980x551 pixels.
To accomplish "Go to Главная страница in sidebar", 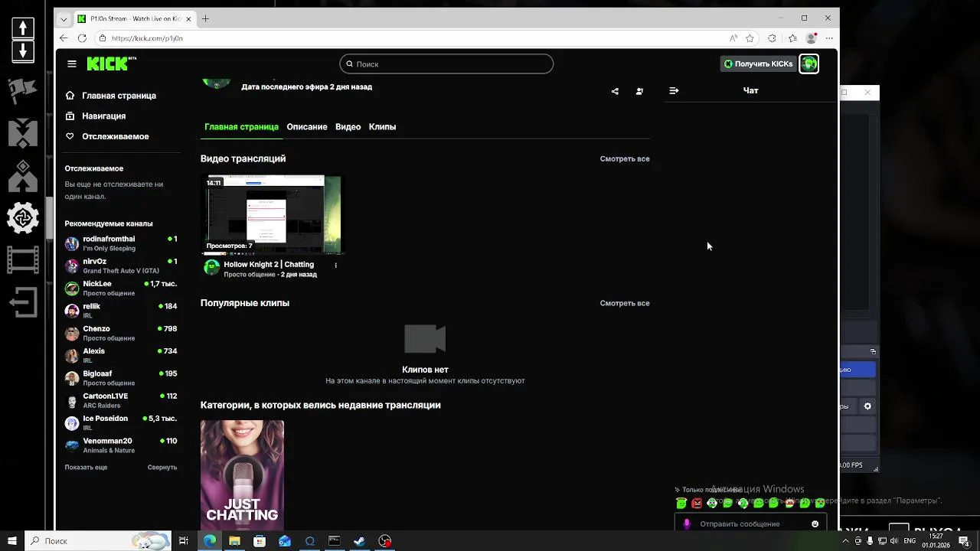I will (111, 96).
